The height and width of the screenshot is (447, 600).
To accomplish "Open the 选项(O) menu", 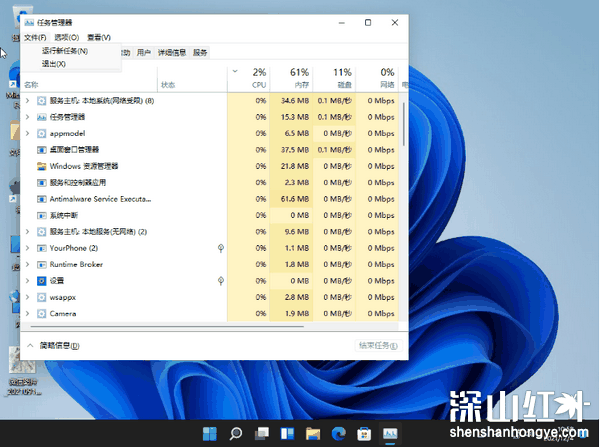I will point(67,38).
